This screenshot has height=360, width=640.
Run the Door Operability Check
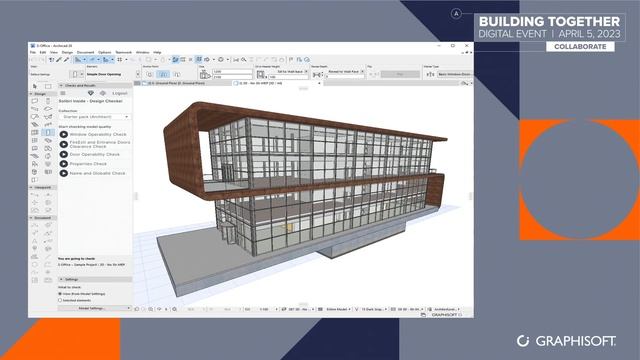click(x=64, y=154)
